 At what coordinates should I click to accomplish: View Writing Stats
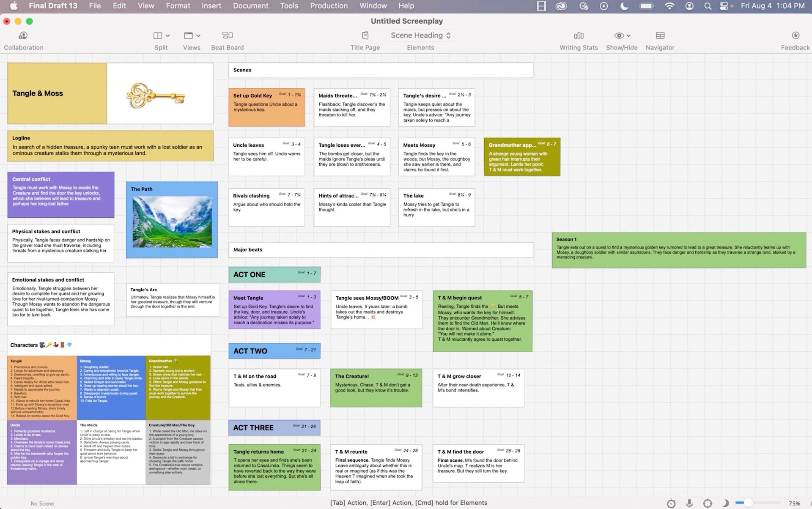coord(578,40)
